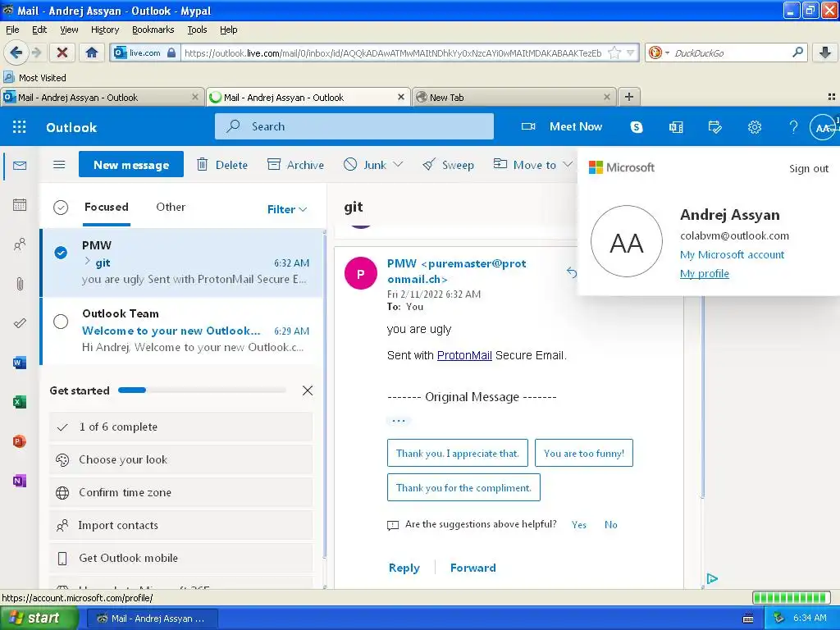Select the Outlook Team message checkbox
Viewport: 840px width, 630px height.
tap(61, 322)
